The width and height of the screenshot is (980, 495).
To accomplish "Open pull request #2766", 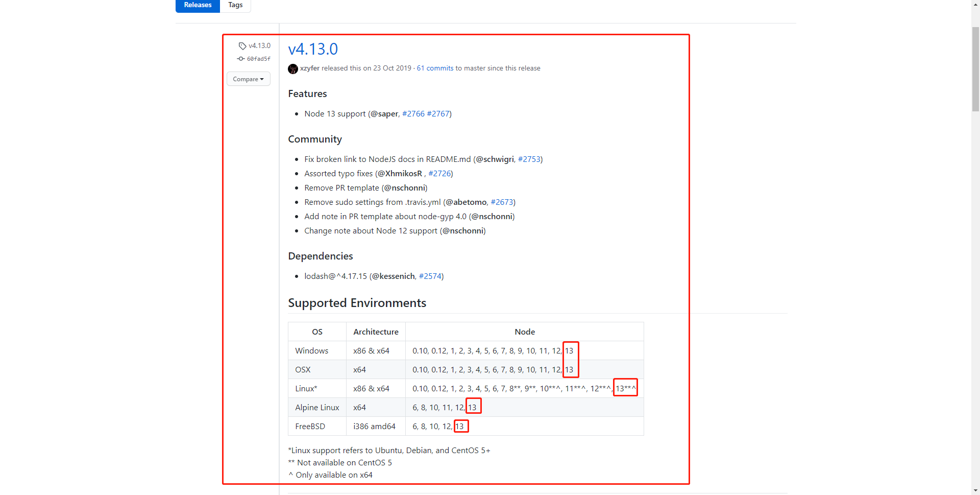I will (x=413, y=114).
